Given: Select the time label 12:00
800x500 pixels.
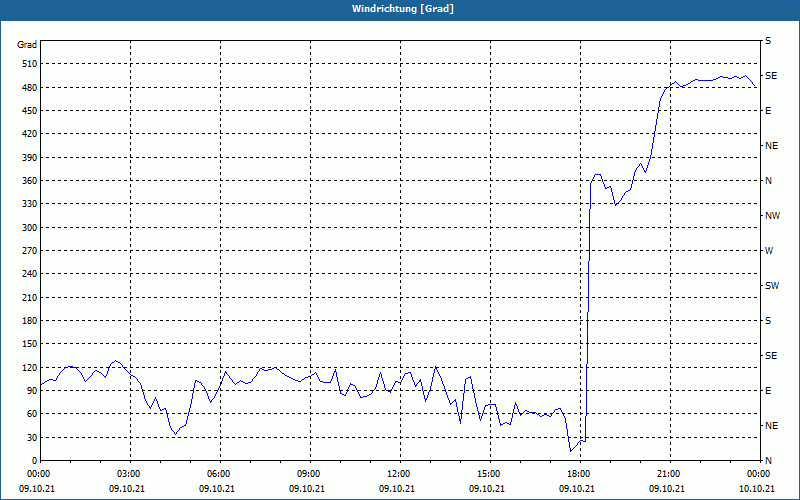Looking at the screenshot, I should (400, 474).
